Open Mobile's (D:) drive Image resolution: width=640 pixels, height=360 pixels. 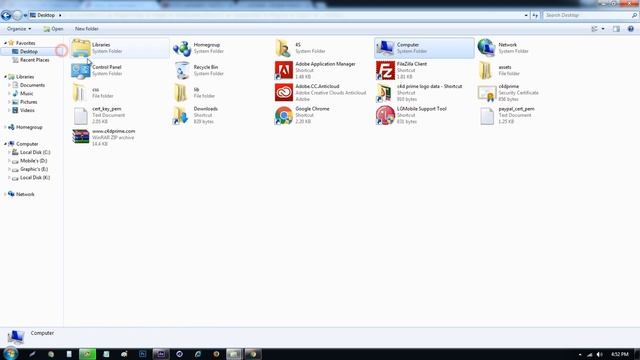[33, 160]
